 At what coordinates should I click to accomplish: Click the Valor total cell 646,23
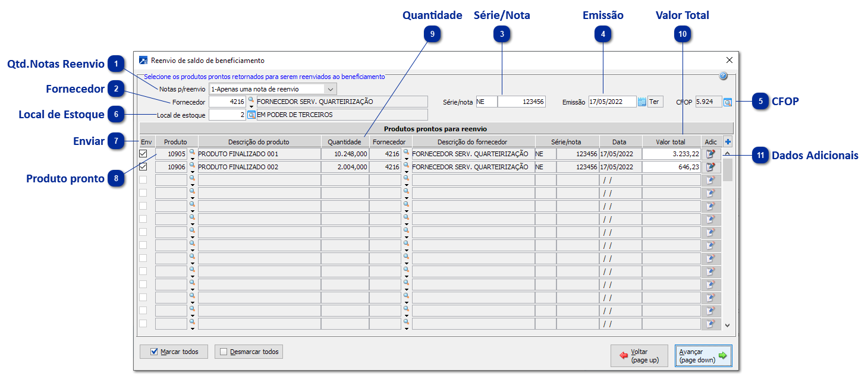click(671, 168)
